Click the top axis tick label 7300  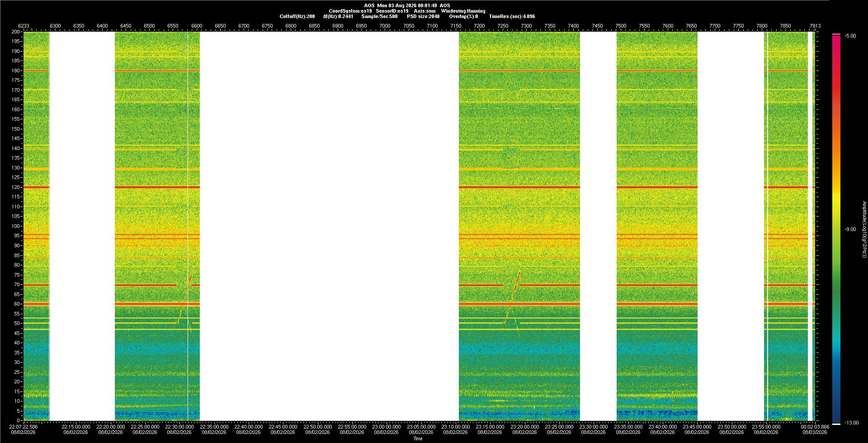click(526, 26)
